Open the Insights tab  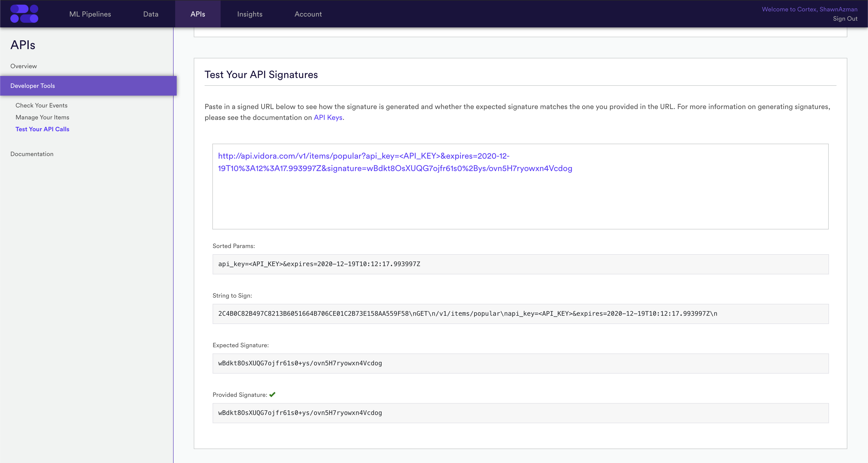(250, 14)
